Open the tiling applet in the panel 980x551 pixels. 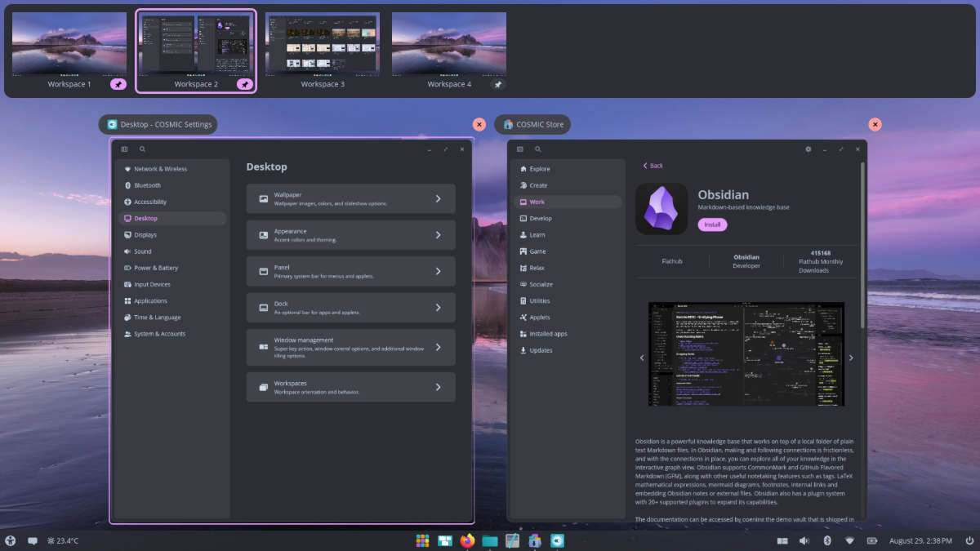click(782, 540)
